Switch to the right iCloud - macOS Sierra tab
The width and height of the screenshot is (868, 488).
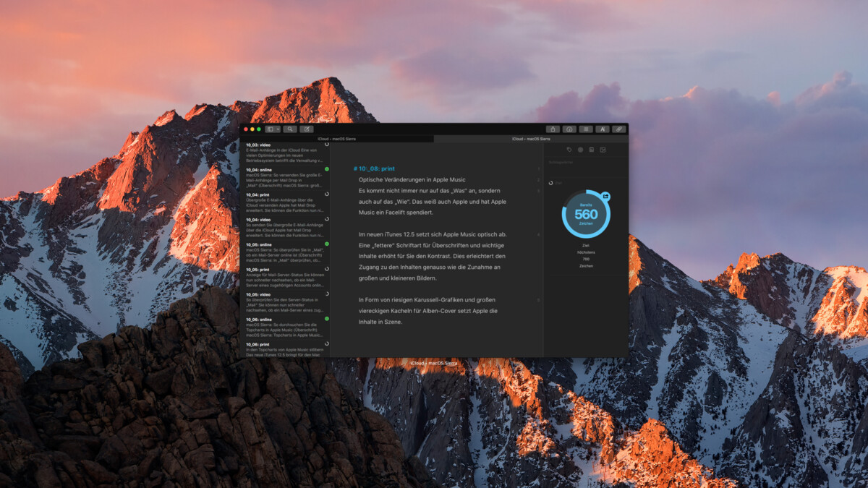tap(531, 139)
